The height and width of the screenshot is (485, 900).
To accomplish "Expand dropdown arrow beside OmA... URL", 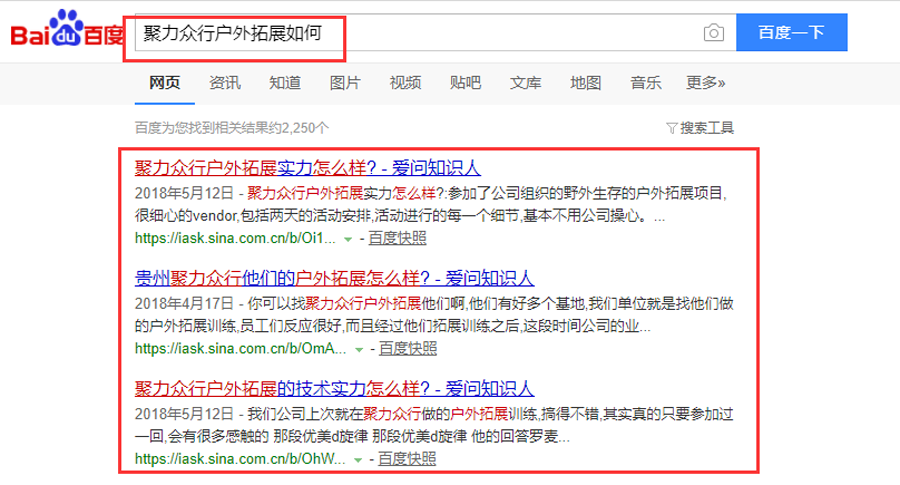I will (359, 350).
